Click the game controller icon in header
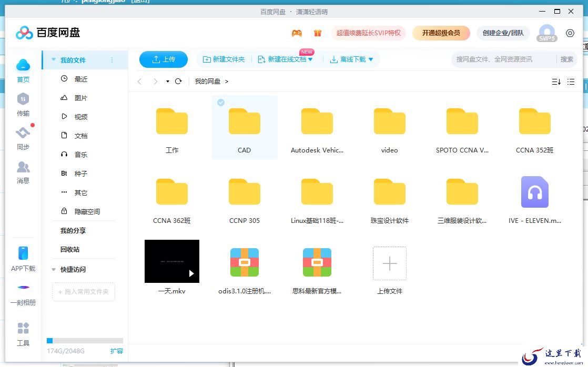 coord(297,33)
